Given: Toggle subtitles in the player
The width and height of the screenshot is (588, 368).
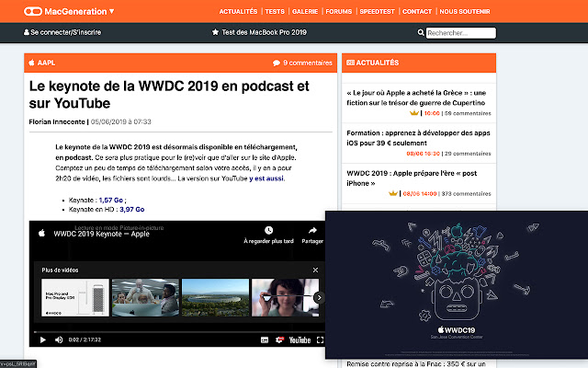Looking at the screenshot, I should tap(265, 340).
